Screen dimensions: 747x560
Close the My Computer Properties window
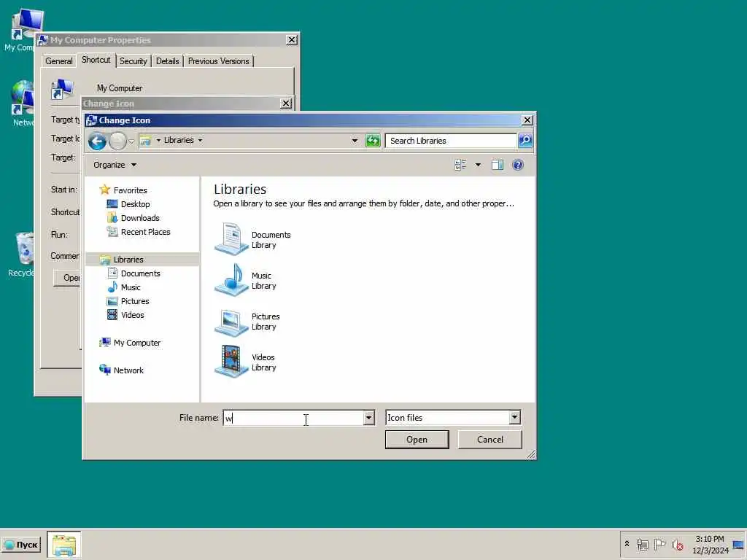point(292,40)
